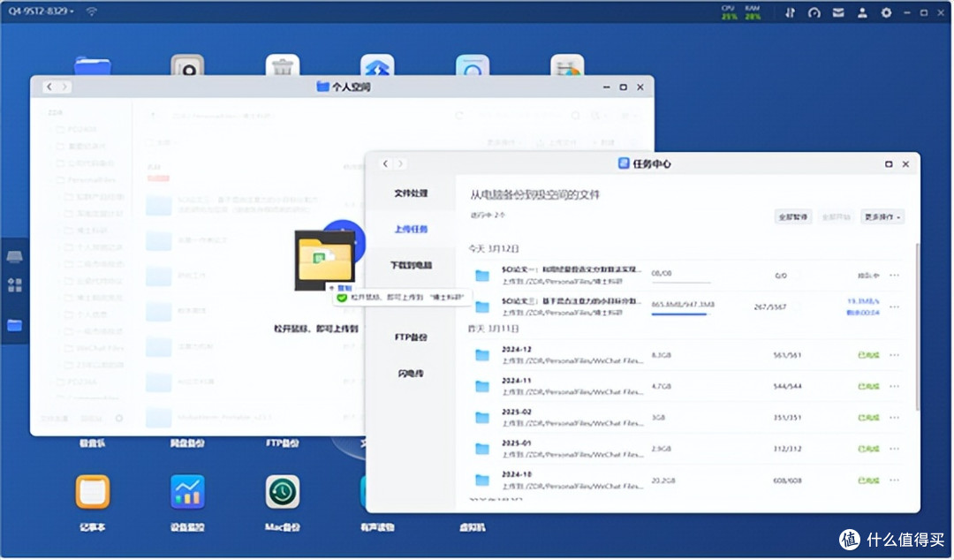Click the 今天 3月12日 date header
954x560 pixels.
pos(494,249)
